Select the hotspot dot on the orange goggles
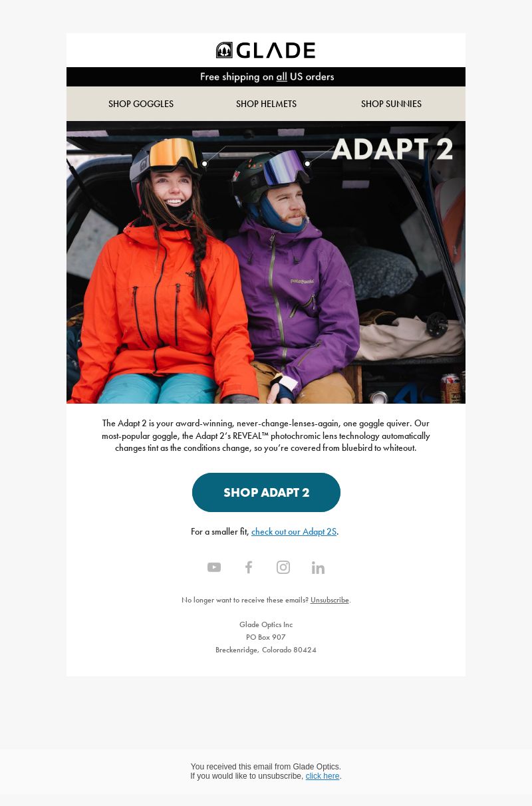Image resolution: width=532 pixels, height=806 pixels. point(205,164)
